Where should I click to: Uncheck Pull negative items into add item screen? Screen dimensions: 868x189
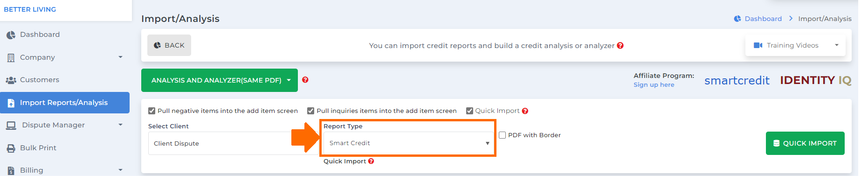152,111
